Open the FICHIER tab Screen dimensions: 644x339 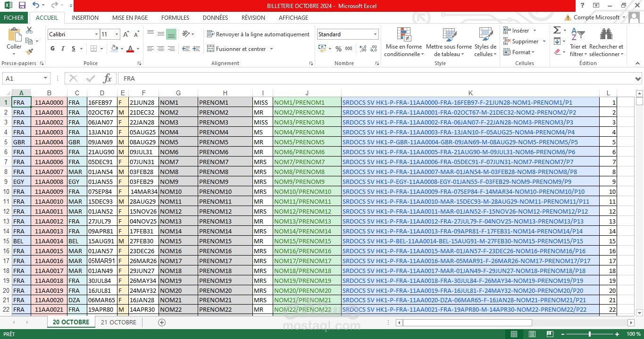[x=14, y=17]
